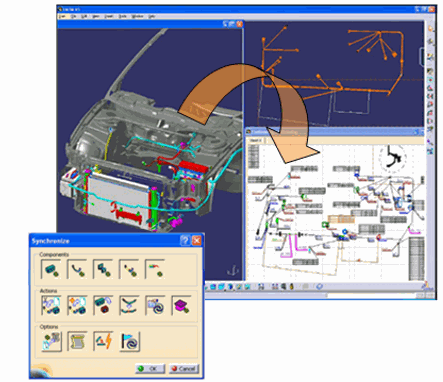443x382 pixels.
Task: Select the scroll report icon in Options
Action: click(x=77, y=341)
